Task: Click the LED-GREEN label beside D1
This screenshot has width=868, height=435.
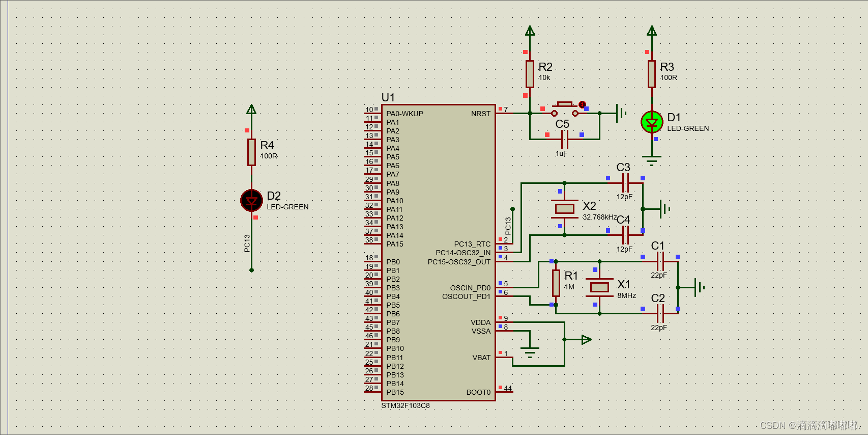Action: pyautogui.click(x=688, y=129)
